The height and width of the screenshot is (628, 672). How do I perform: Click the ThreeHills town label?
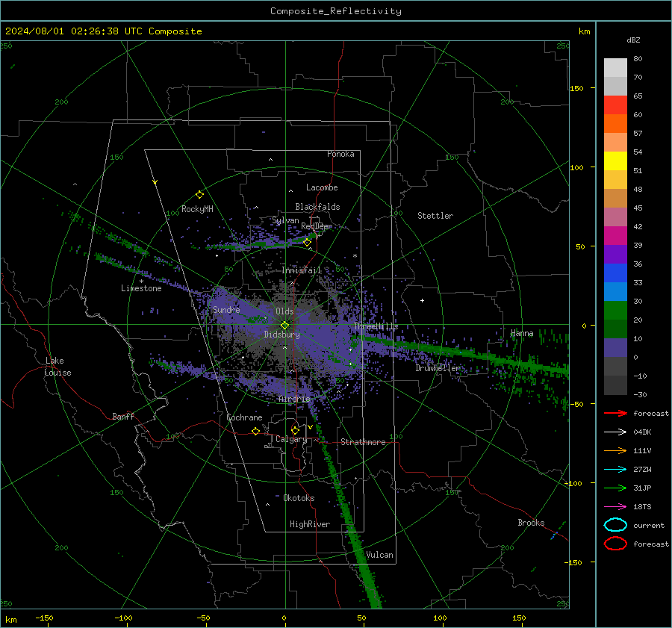[x=376, y=326]
